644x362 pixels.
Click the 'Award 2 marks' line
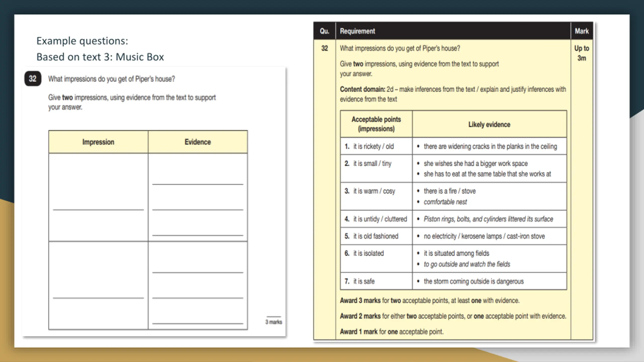point(453,316)
